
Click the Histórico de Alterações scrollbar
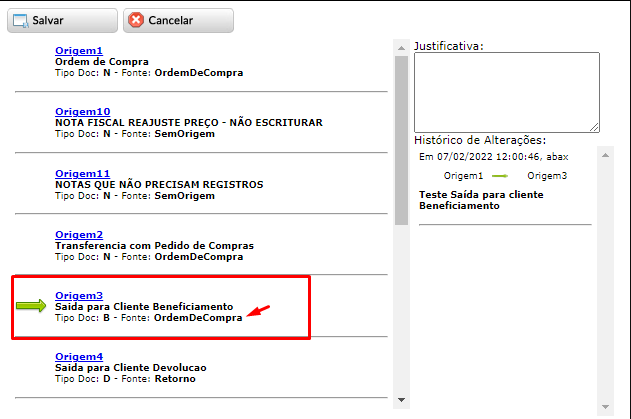(605, 280)
